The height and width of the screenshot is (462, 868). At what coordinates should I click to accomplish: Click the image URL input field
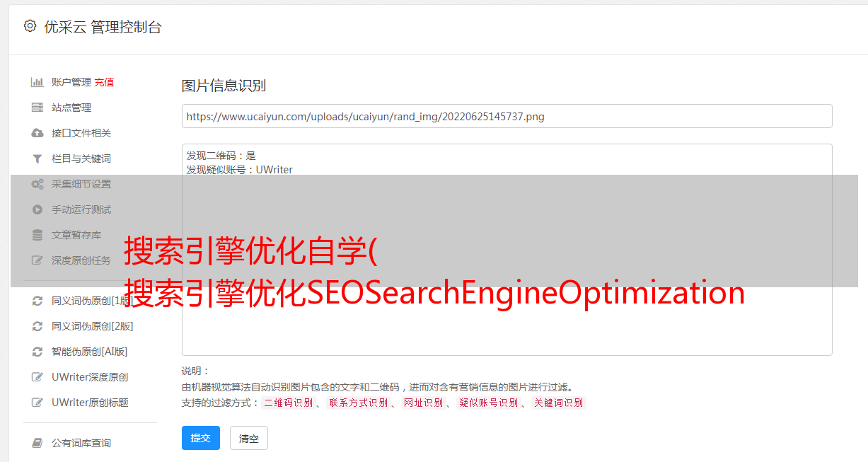coord(507,116)
